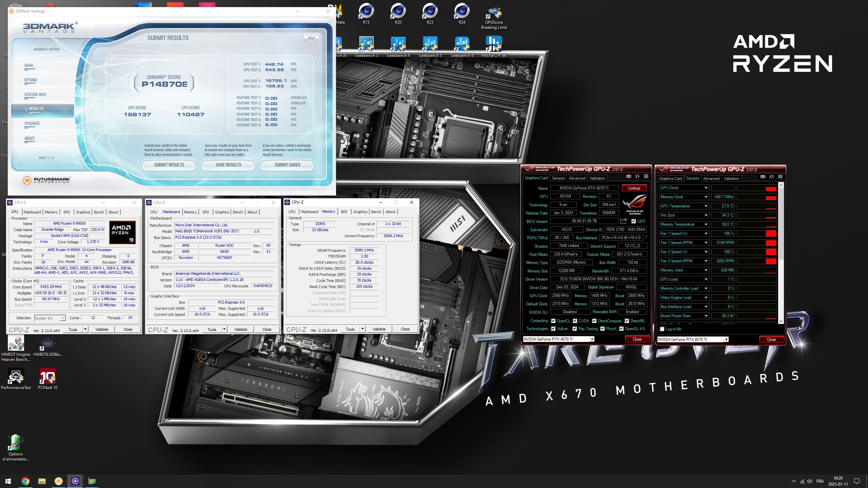The image size is (868, 488).
Task: Open the Windows Start menu
Action: pyautogui.click(x=8, y=481)
